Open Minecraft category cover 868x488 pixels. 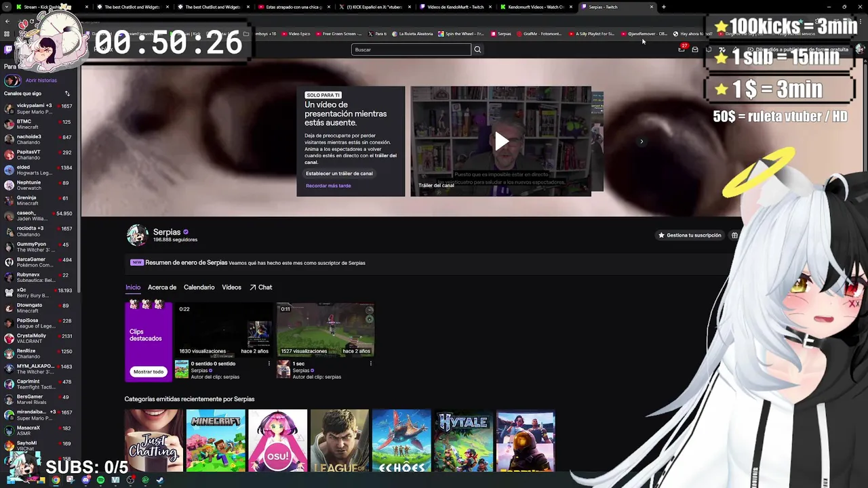point(216,441)
